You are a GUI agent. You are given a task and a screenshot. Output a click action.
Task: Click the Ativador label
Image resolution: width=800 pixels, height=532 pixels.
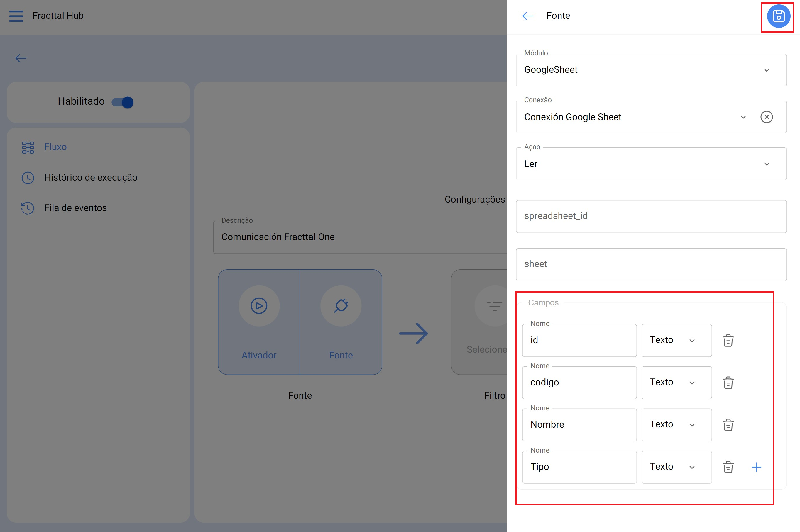click(259, 355)
